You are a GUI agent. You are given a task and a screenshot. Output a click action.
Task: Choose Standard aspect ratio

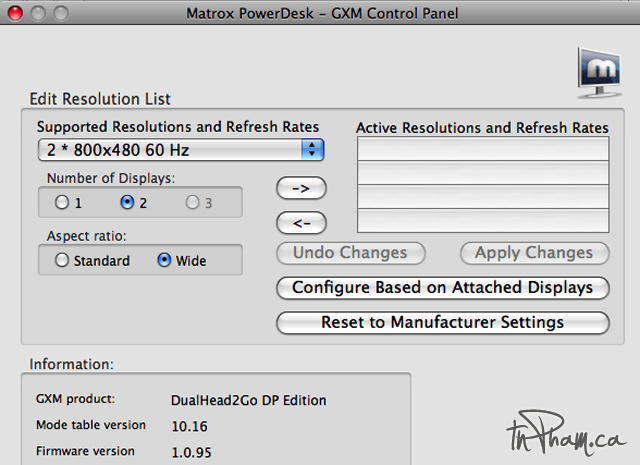[x=62, y=260]
